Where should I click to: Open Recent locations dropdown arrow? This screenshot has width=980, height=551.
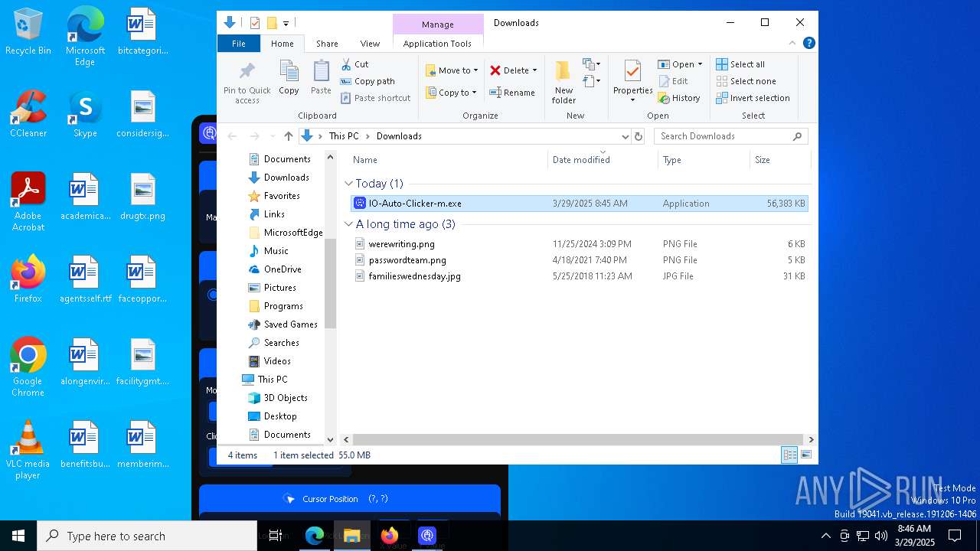click(271, 136)
